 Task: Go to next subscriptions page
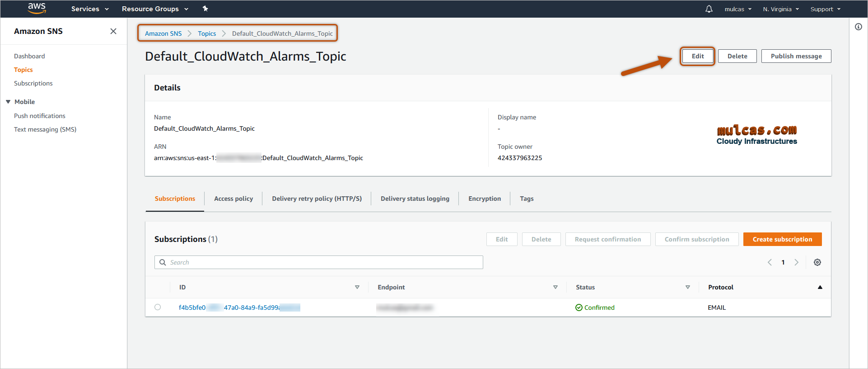[796, 262]
